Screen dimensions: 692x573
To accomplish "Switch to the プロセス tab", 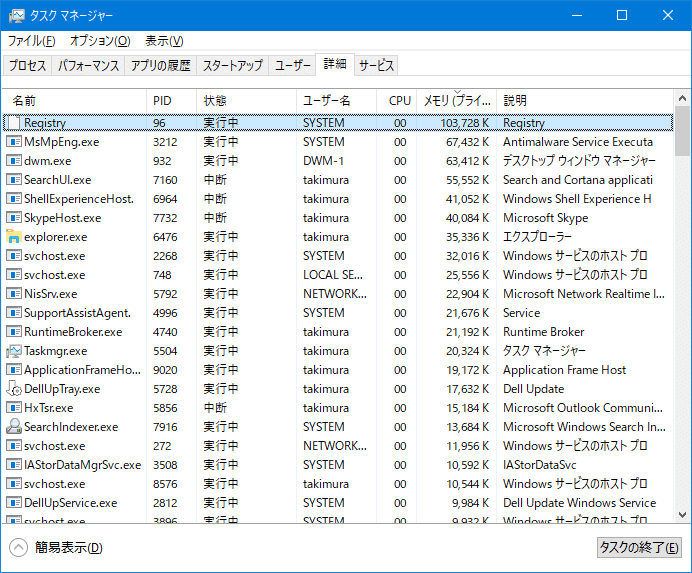I will [27, 66].
